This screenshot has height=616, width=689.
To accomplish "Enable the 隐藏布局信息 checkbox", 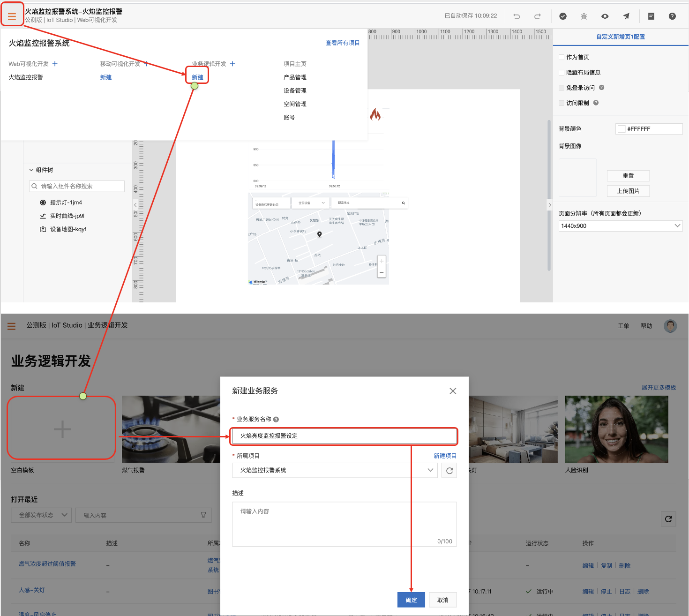I will click(x=562, y=73).
